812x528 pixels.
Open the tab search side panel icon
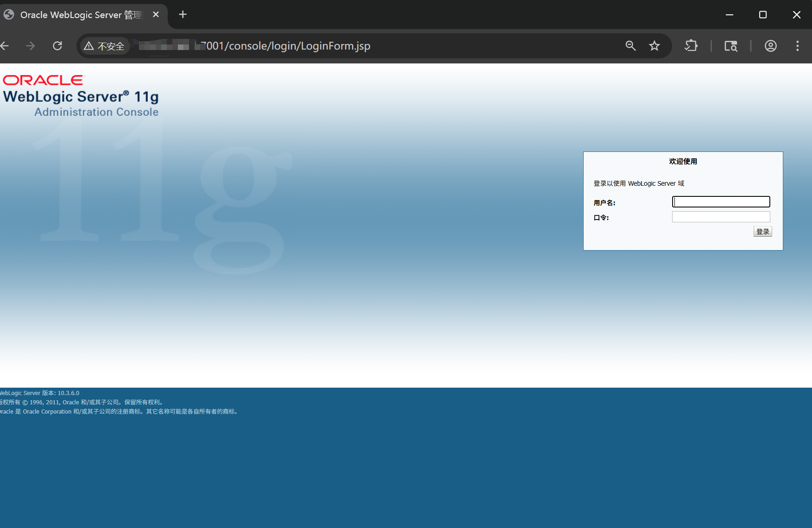coord(730,46)
